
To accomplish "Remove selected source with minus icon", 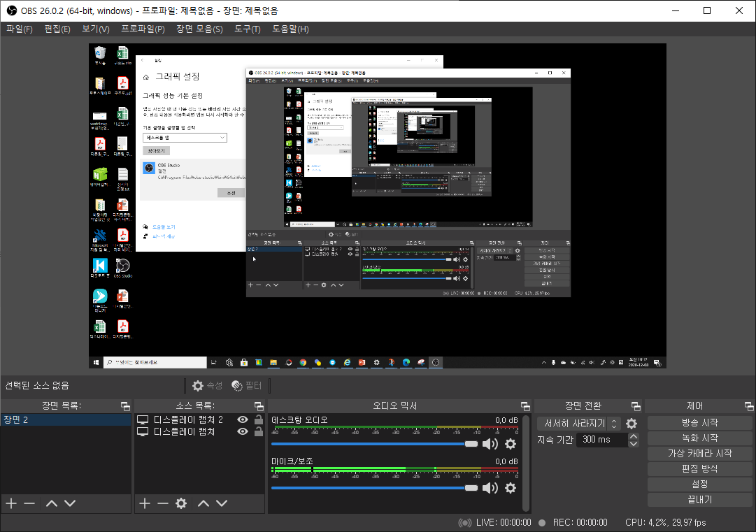I will [163, 503].
